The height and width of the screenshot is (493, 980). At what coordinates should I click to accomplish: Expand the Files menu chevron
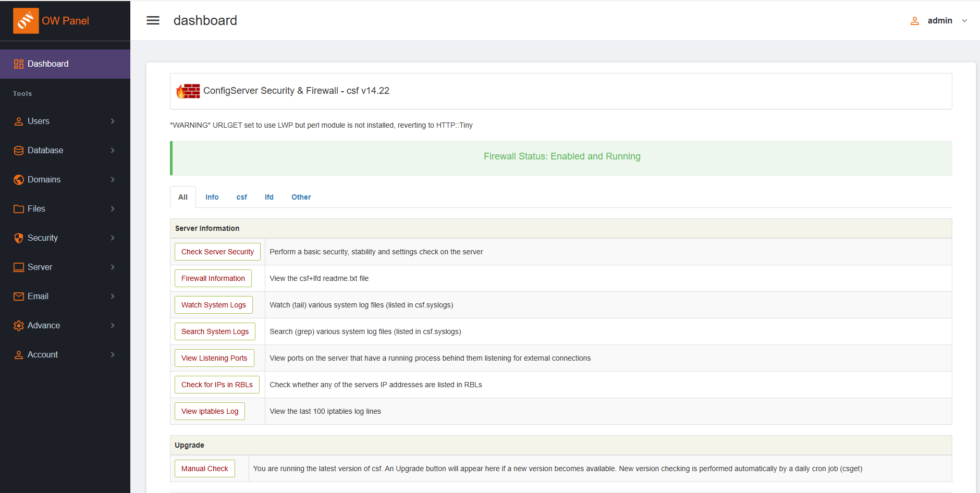113,209
